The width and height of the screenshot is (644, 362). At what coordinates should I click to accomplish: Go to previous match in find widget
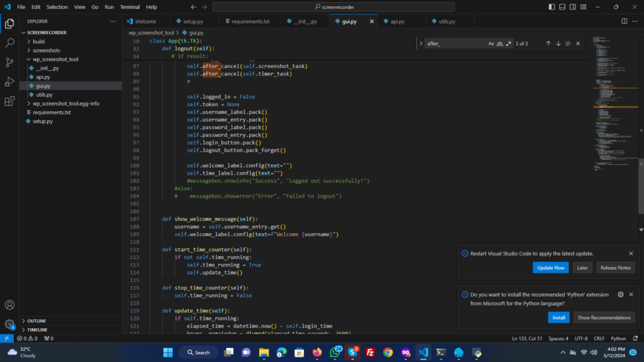coord(548,43)
